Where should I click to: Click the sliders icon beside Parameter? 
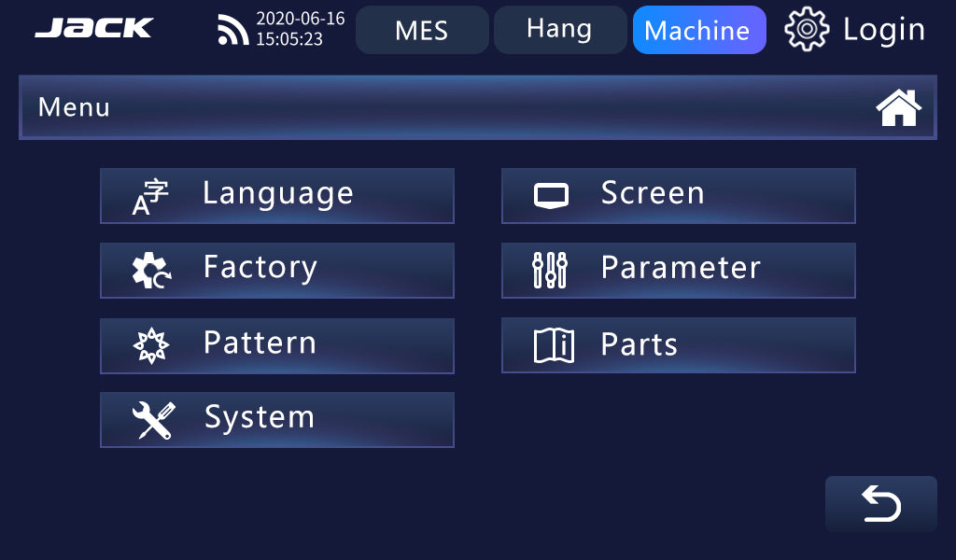[x=550, y=271]
